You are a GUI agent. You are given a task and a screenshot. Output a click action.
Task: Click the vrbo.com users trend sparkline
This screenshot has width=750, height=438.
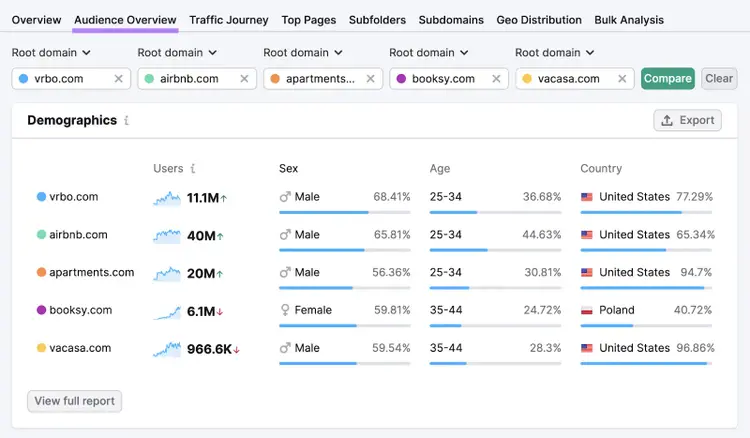[x=167, y=198]
